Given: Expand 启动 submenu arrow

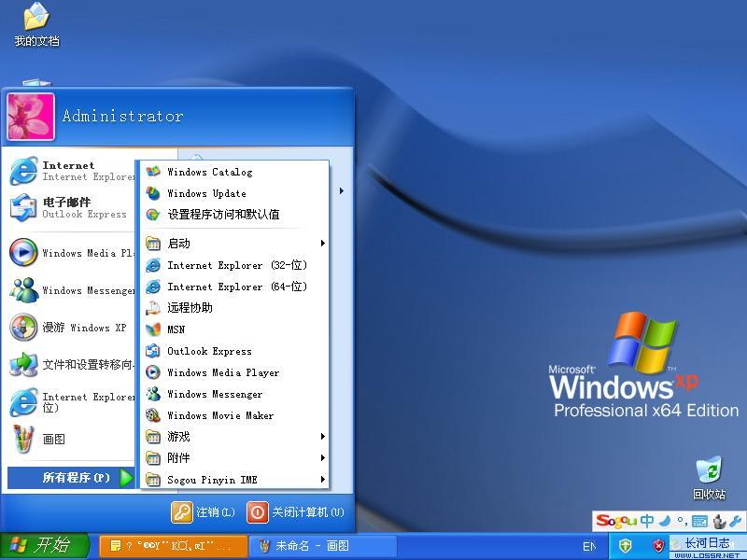Looking at the screenshot, I should (323, 244).
